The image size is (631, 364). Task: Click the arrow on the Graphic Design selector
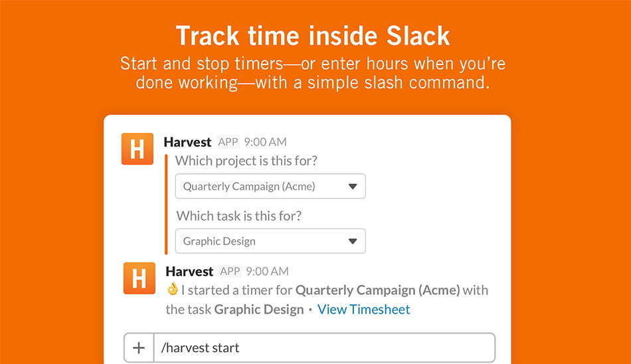click(353, 241)
